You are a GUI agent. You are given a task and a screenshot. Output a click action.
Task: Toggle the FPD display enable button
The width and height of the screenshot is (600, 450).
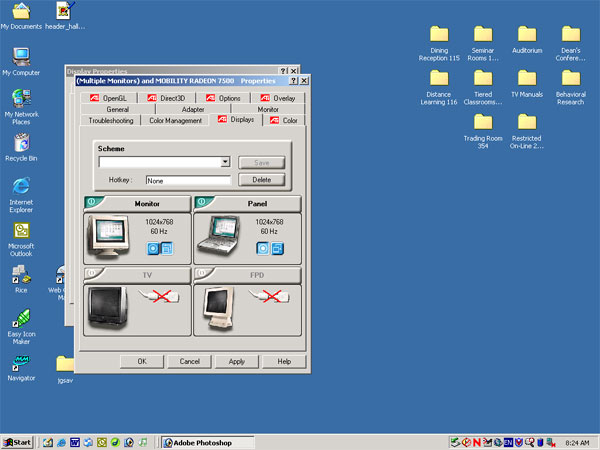pyautogui.click(x=202, y=273)
